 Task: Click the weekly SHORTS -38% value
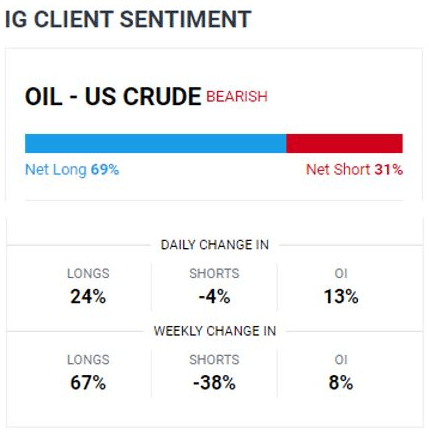214,382
